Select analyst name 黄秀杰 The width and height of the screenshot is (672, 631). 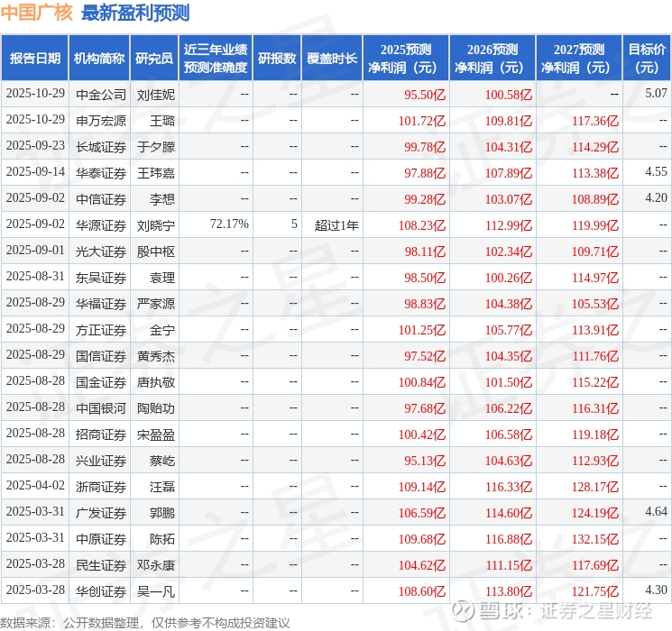tap(156, 356)
